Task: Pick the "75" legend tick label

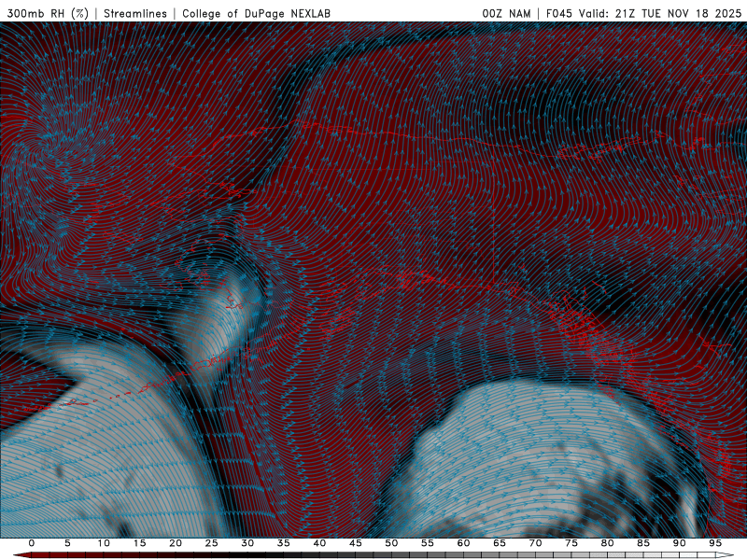Action: pos(571,543)
